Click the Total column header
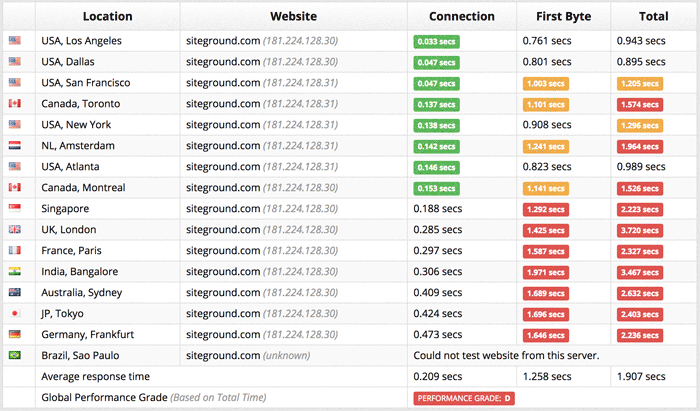Screen dimensions: 700x411 click(x=654, y=17)
